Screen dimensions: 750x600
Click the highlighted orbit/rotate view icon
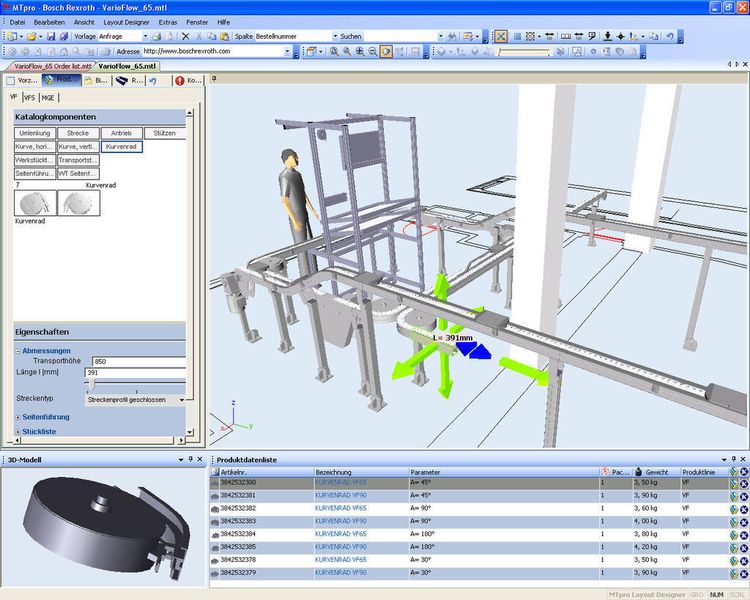pos(386,51)
